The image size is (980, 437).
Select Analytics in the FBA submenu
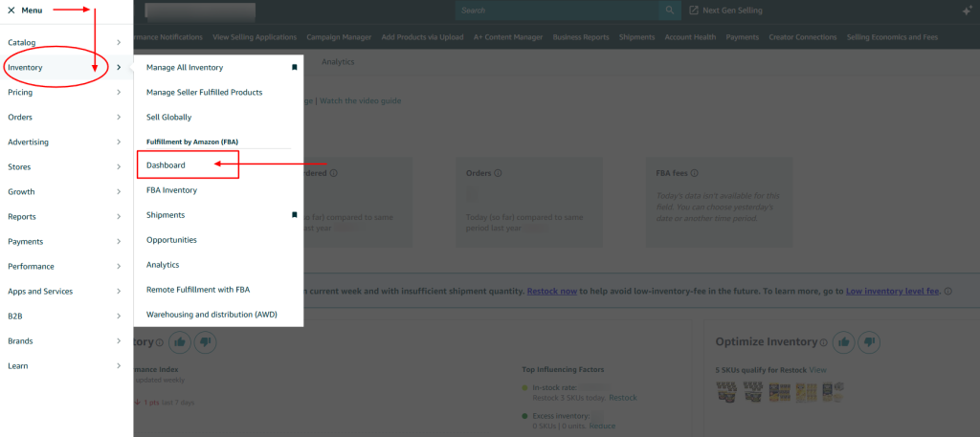point(163,265)
